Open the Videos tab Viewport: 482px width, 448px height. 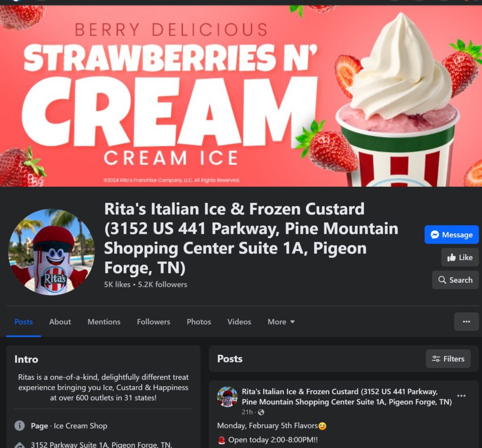[239, 322]
